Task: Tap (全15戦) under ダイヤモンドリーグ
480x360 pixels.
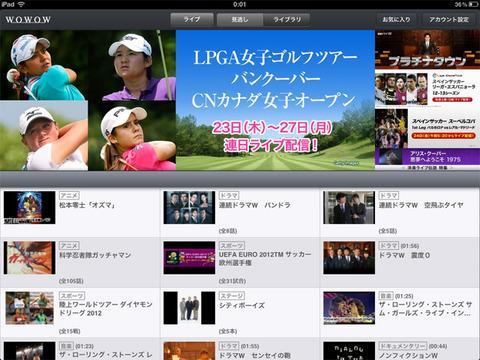Action: click(69, 331)
